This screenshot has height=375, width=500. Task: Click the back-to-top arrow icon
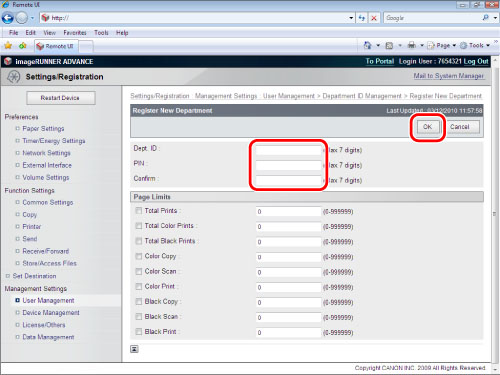134,349
